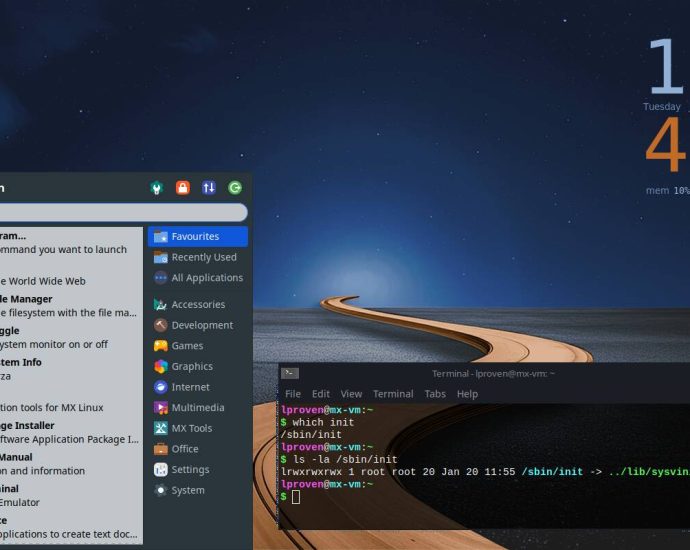The width and height of the screenshot is (690, 550).
Task: Click the Recently Used folder icon
Action: coord(161,257)
